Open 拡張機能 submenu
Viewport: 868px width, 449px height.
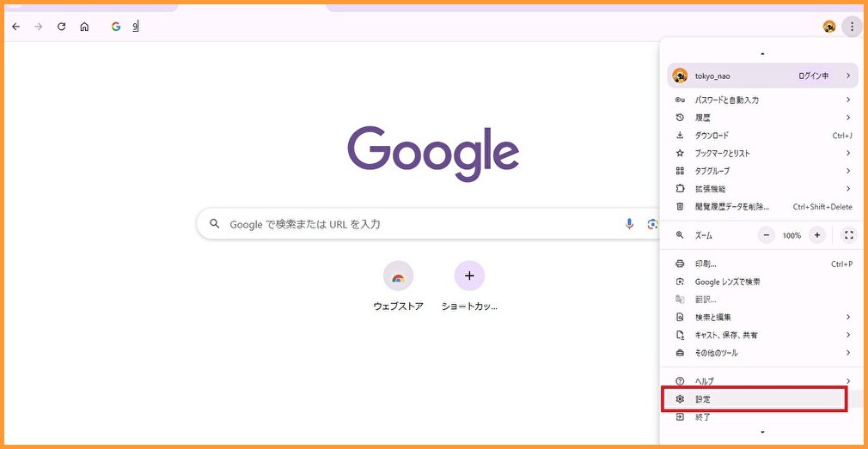coord(762,189)
